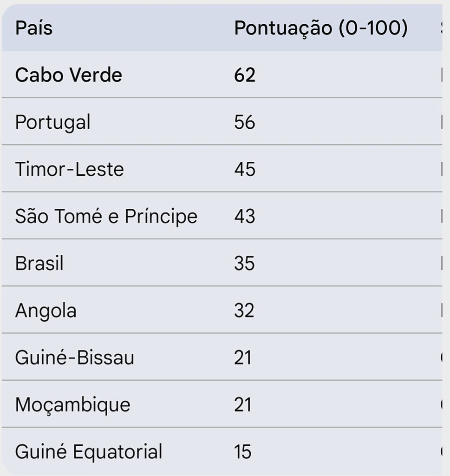450x476 pixels.
Task: Click Timor-Leste's score of 45
Action: click(x=245, y=169)
